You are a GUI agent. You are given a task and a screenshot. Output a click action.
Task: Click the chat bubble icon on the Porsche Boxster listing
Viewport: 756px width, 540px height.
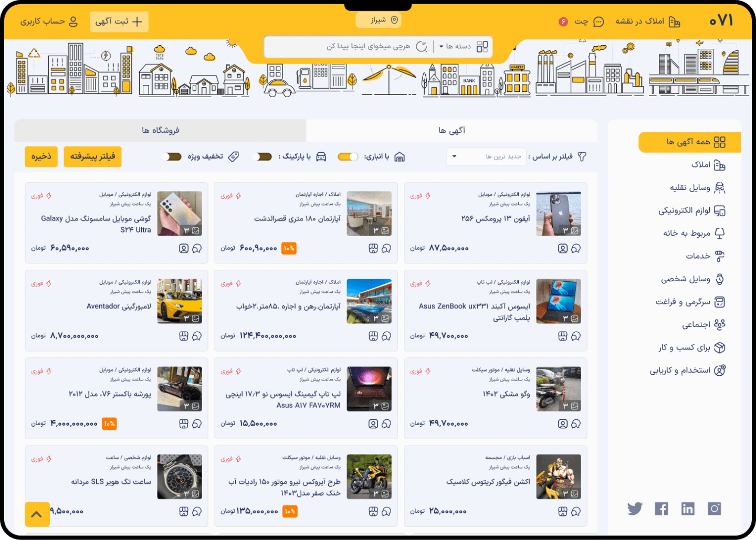tap(197, 423)
